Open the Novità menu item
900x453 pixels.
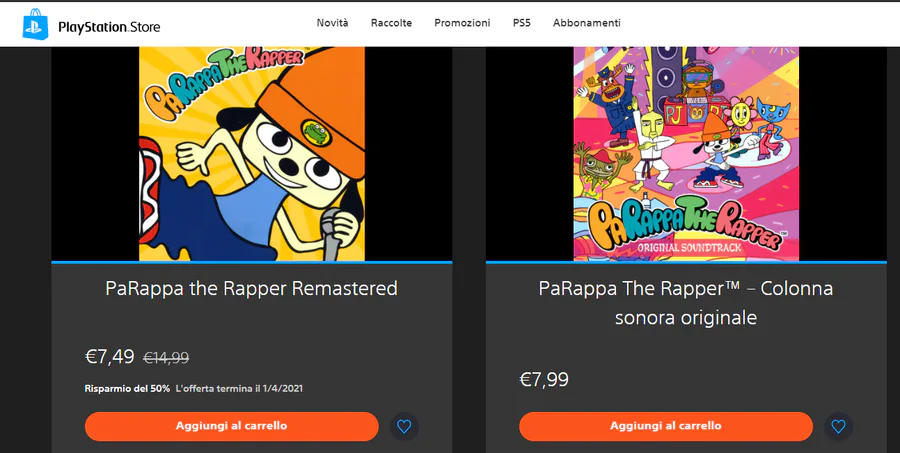pyautogui.click(x=332, y=23)
